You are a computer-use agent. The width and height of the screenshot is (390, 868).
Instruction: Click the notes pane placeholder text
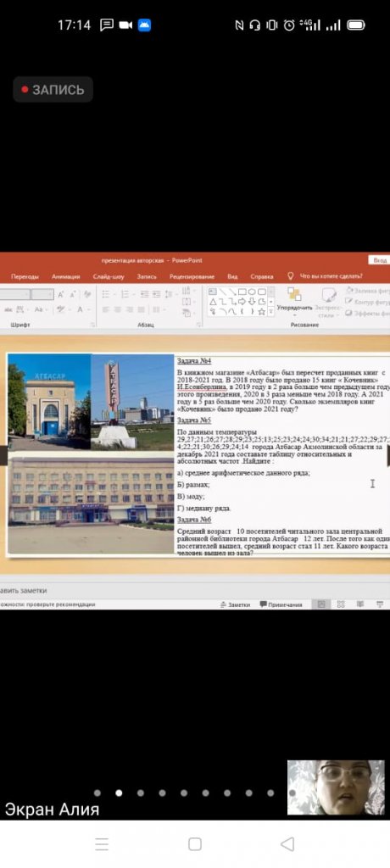coord(23,591)
